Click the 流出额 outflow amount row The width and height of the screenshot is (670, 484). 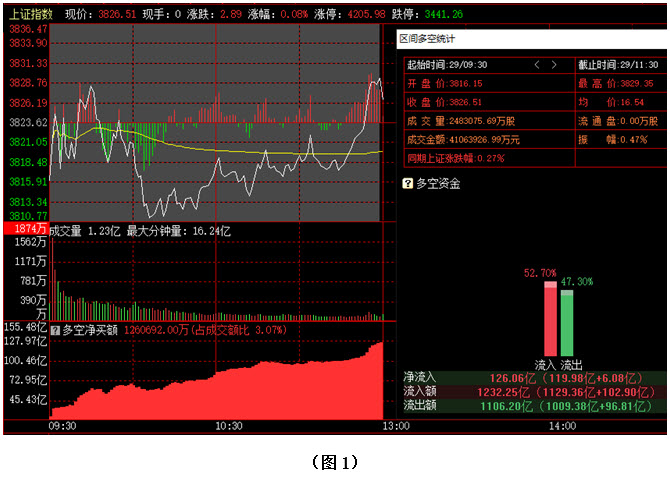(x=534, y=405)
